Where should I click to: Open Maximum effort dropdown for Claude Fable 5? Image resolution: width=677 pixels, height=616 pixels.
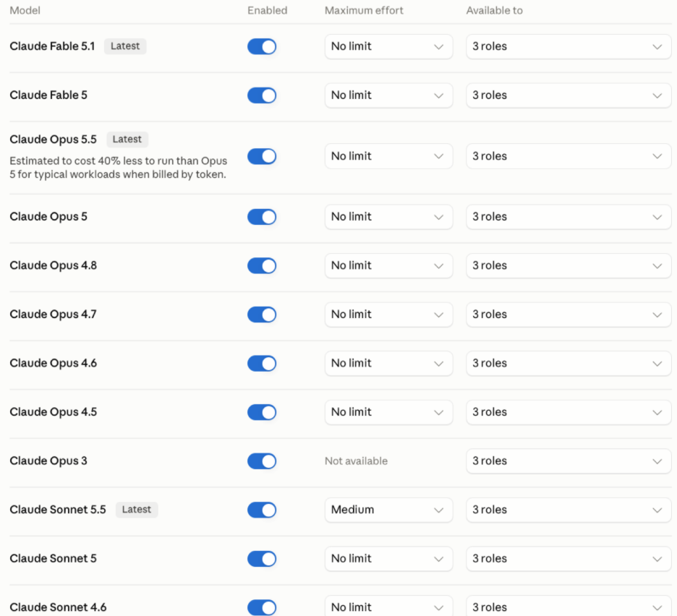click(388, 95)
